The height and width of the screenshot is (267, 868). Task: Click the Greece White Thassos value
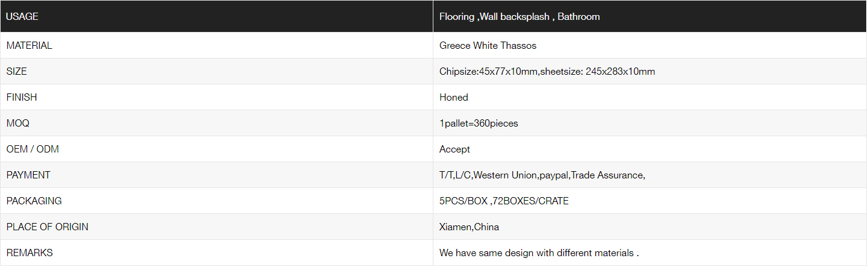point(488,46)
